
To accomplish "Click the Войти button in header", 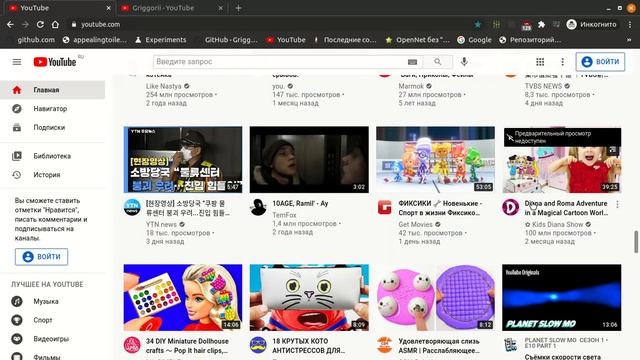I will [600, 62].
